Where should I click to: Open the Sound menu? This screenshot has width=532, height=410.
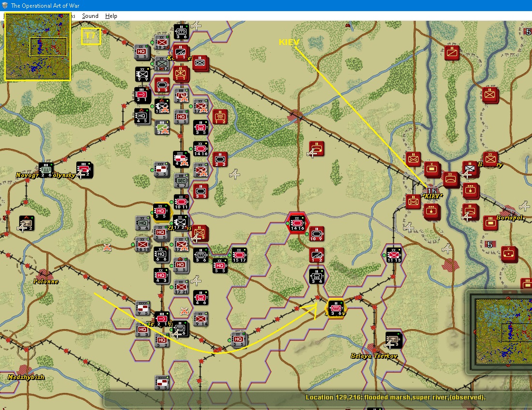point(90,16)
